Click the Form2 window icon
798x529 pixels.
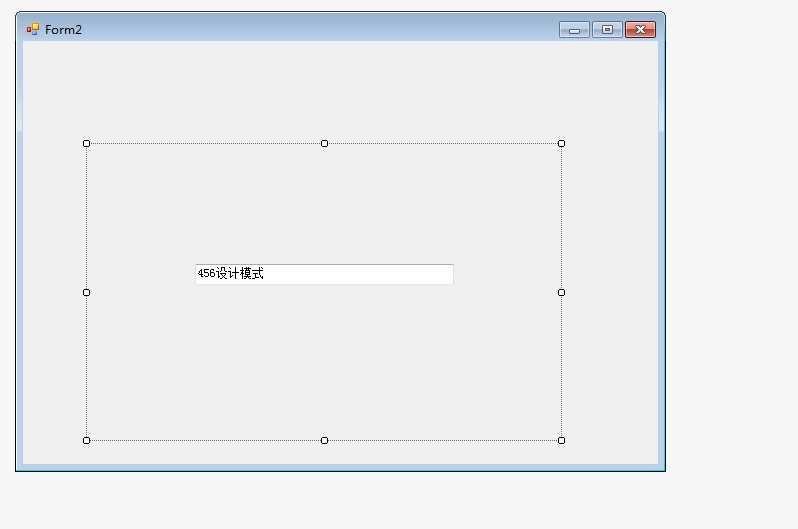coord(33,30)
